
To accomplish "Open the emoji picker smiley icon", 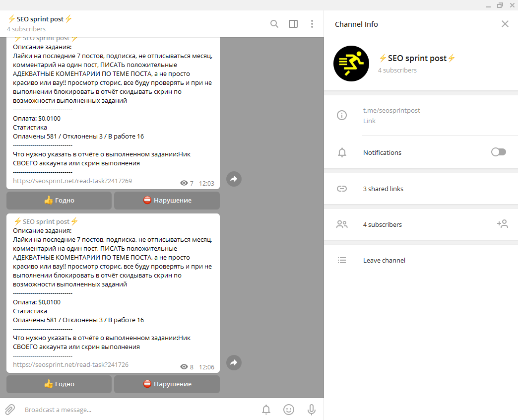I will (289, 410).
